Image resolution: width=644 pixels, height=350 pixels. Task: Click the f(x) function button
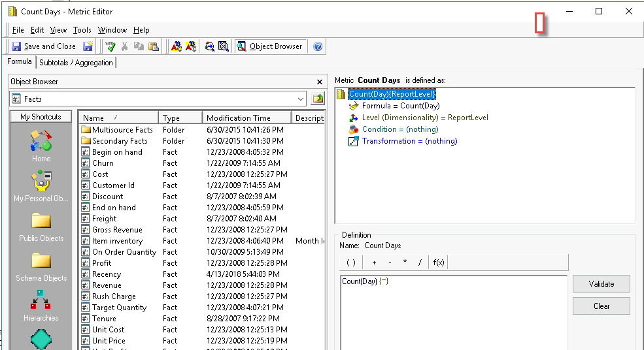tap(438, 262)
